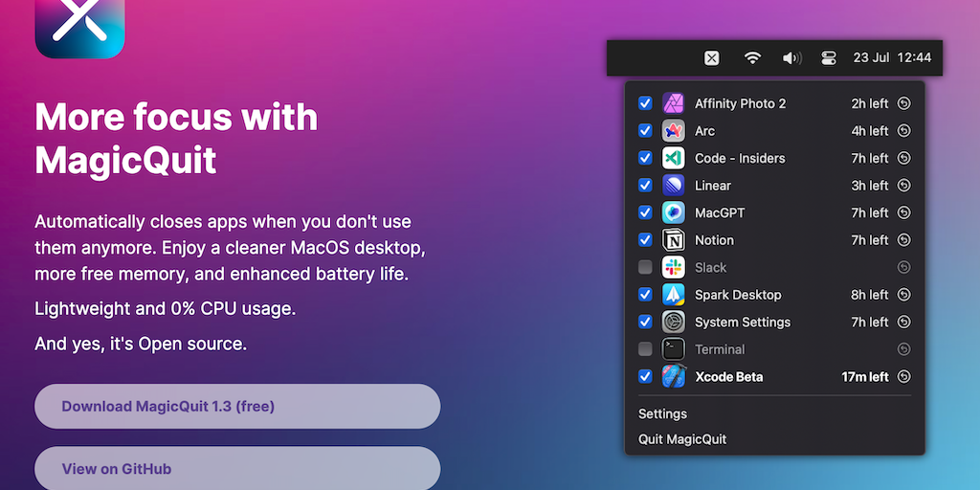
Task: Click the 'Code - Insiders' name
Action: pyautogui.click(x=740, y=158)
